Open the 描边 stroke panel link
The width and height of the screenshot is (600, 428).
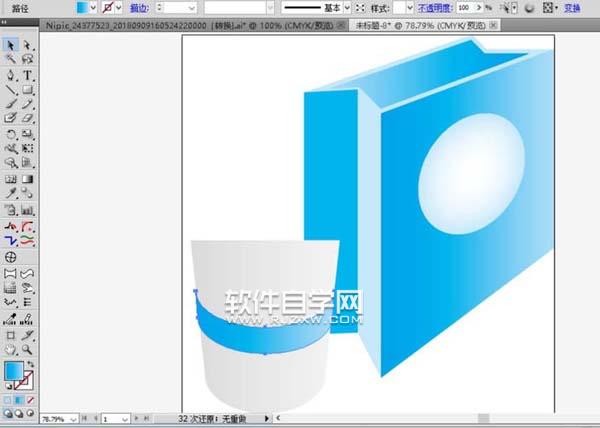140,8
